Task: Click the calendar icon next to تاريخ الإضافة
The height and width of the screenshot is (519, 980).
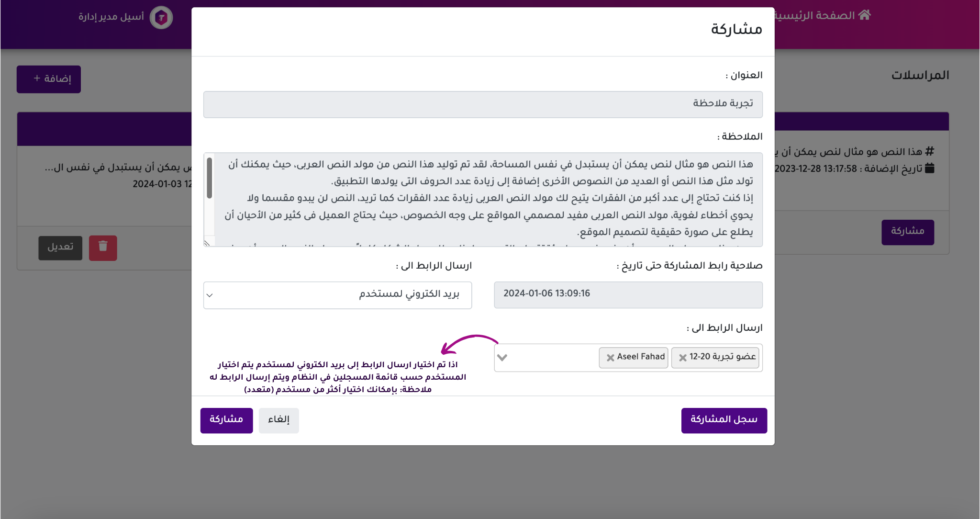Action: coord(929,168)
